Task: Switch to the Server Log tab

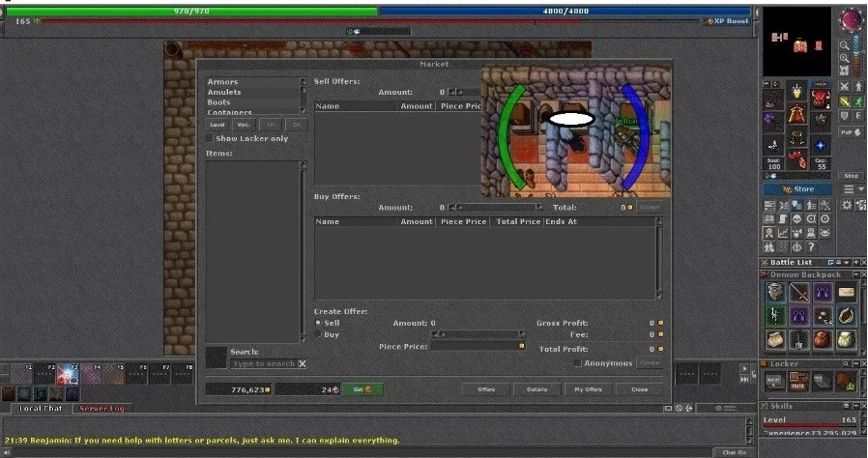Action: point(101,408)
